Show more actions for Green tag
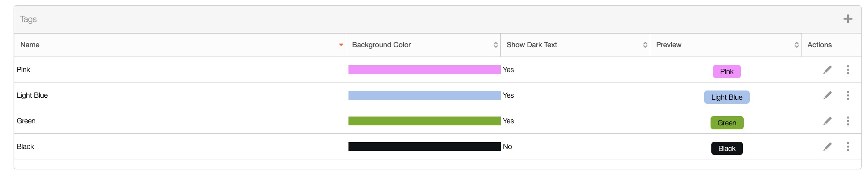The width and height of the screenshot is (868, 177). (x=848, y=121)
